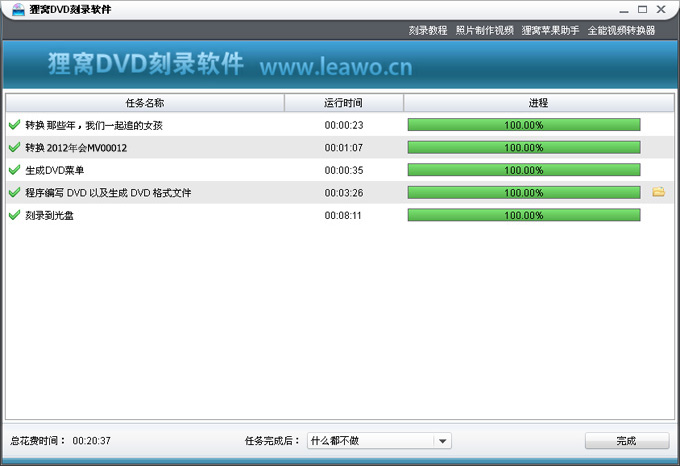Screen dimensions: 680x466
Task: Maximize the 狸窝DVD刻录软件 window
Action: tap(642, 10)
